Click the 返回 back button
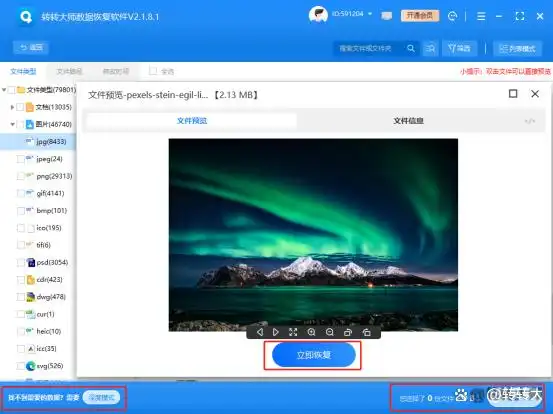Viewport: 553px width, 414px height. coord(31,47)
